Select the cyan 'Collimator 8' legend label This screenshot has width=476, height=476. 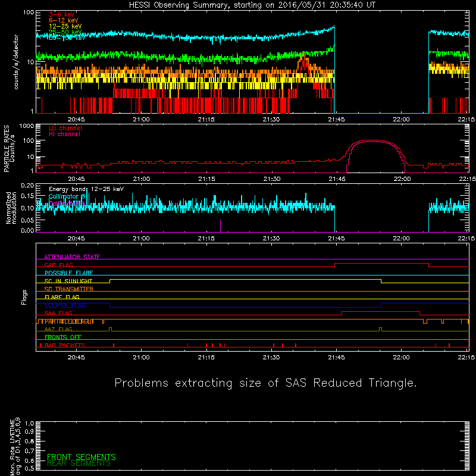[67, 196]
